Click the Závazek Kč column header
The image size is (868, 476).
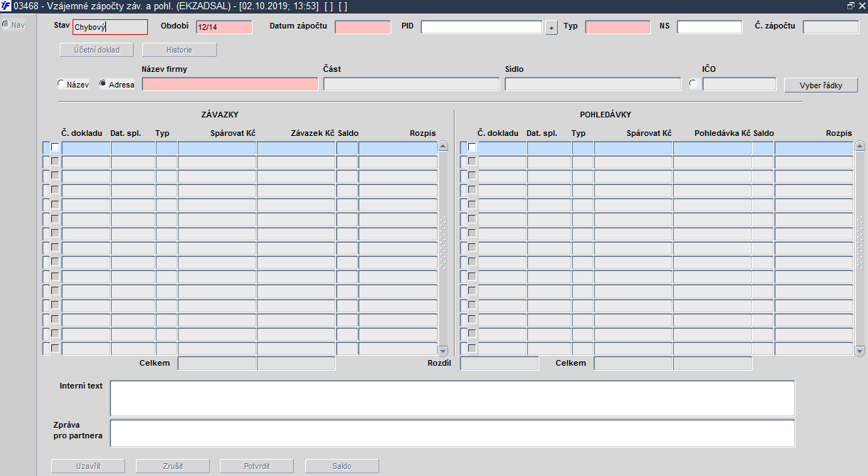tap(312, 133)
